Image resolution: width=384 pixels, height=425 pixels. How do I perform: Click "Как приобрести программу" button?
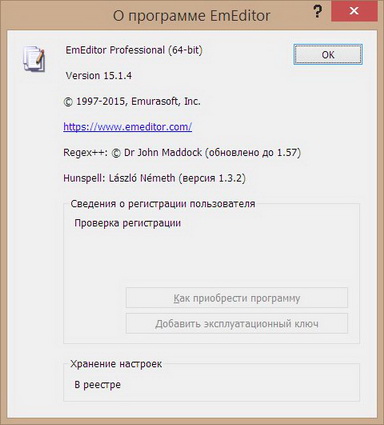pyautogui.click(x=237, y=298)
